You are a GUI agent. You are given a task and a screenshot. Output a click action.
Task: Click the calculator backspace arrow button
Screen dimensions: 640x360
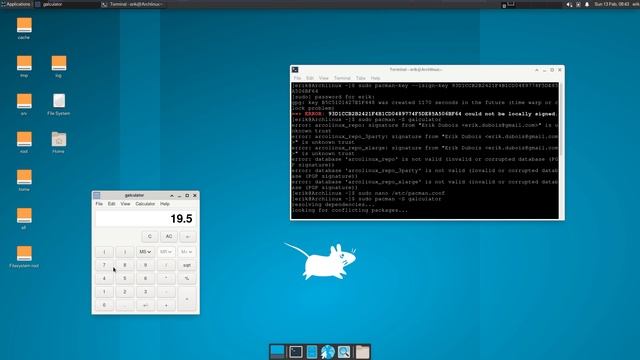(x=188, y=237)
